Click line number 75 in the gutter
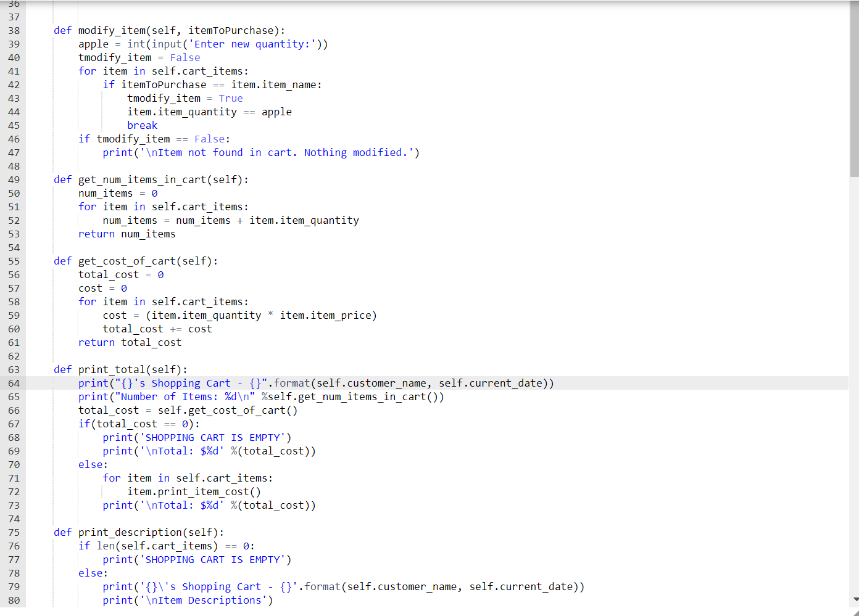The image size is (859, 616). 14,532
